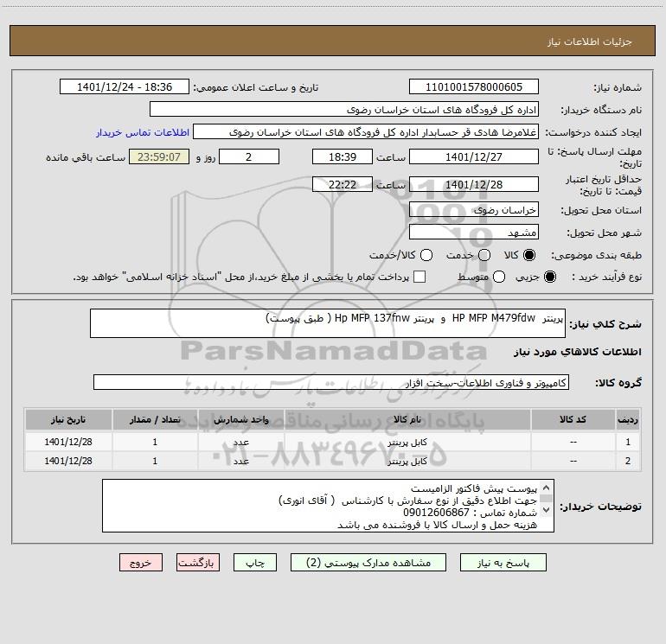Click the general description text area
Image resolution: width=666 pixels, height=644 pixels.
point(328,323)
